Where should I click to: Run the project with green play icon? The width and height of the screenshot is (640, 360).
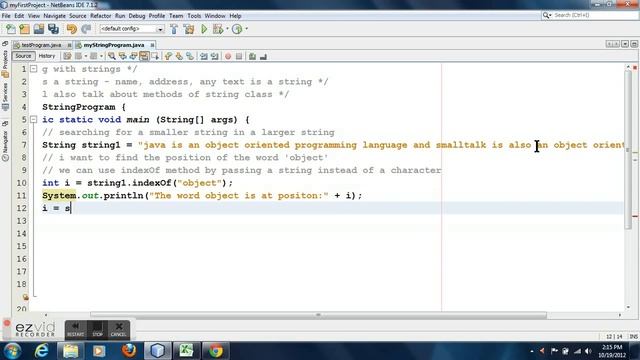(x=204, y=29)
